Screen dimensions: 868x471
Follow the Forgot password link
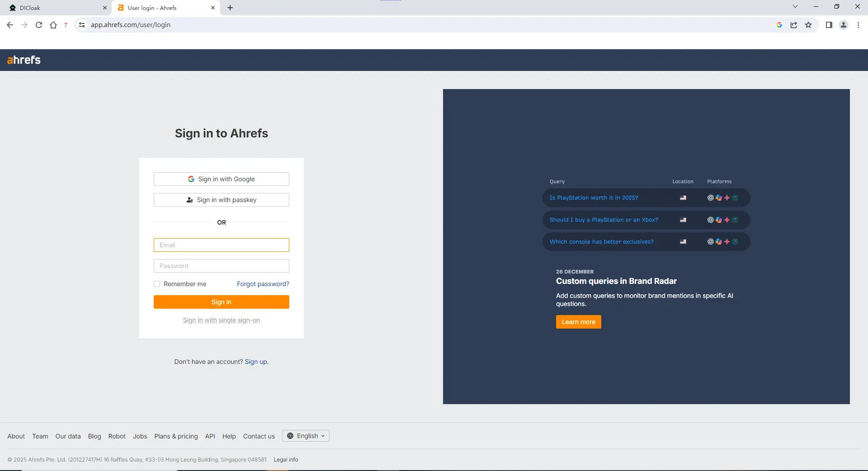[x=263, y=284]
